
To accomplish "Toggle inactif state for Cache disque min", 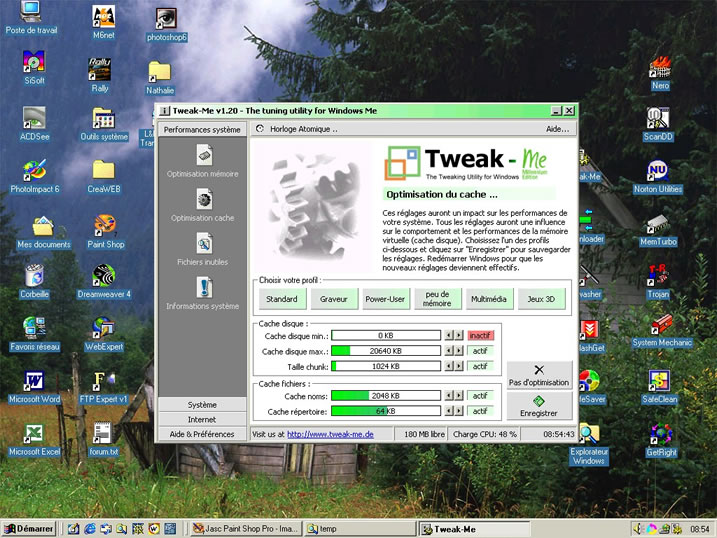I will pos(480,336).
